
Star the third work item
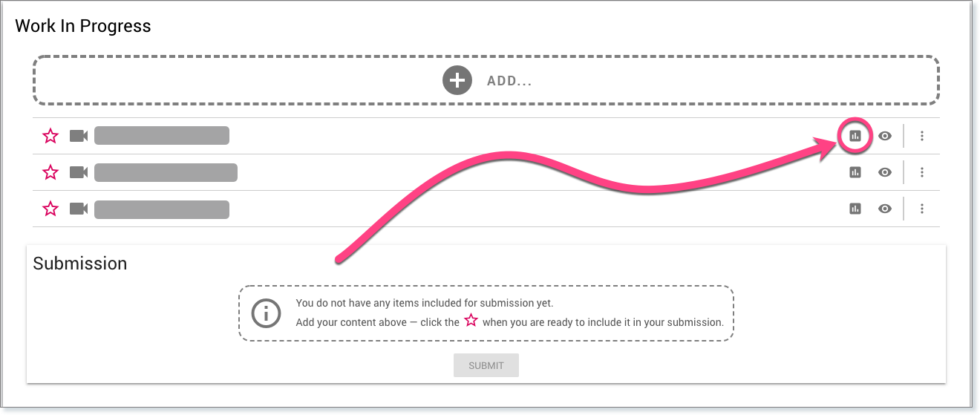click(x=50, y=209)
